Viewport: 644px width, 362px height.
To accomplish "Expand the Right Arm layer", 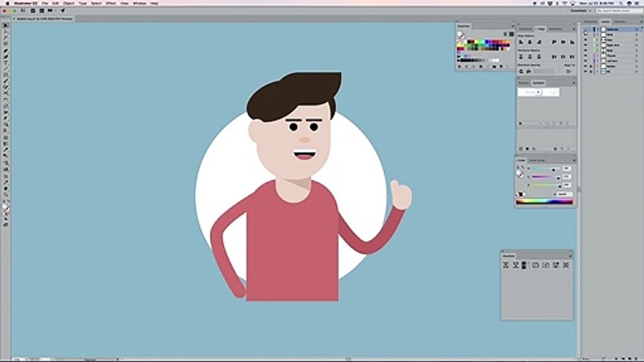I will pyautogui.click(x=597, y=45).
